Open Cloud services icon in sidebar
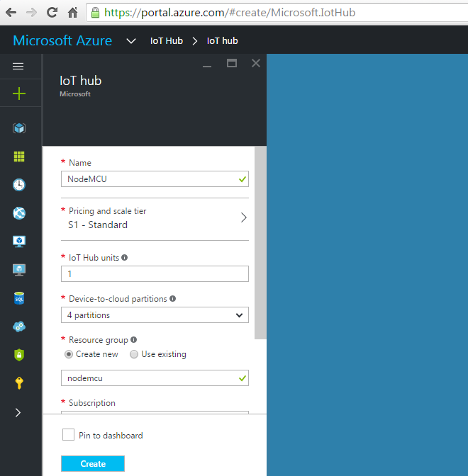This screenshot has width=468, height=476. pyautogui.click(x=19, y=327)
